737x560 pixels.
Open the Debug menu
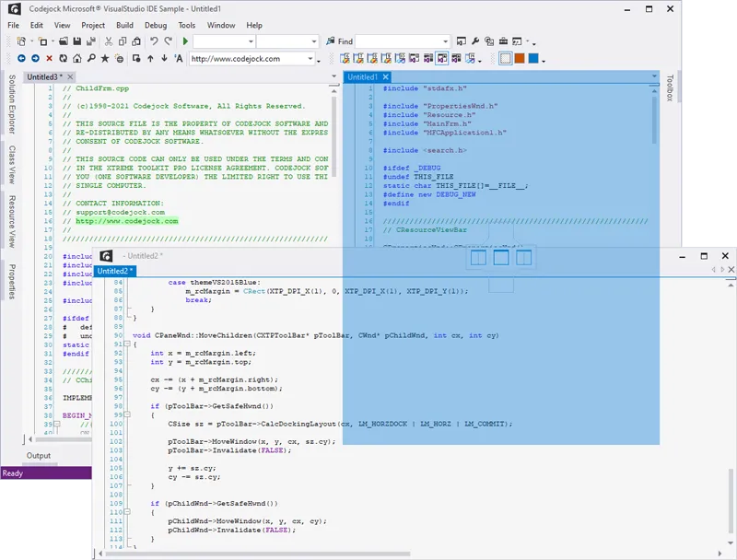(x=156, y=25)
